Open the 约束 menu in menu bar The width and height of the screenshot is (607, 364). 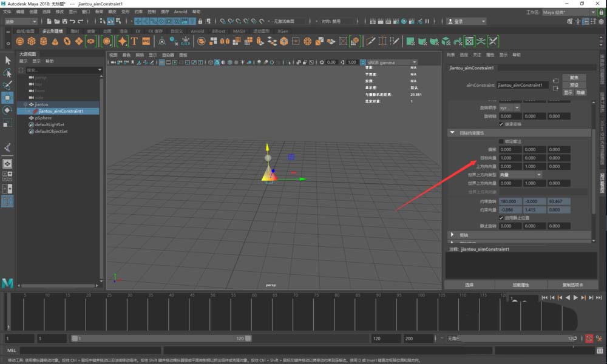(x=138, y=12)
